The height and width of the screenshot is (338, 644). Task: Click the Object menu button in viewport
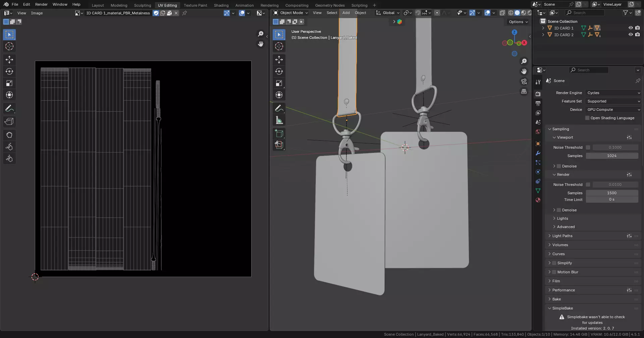(x=360, y=13)
